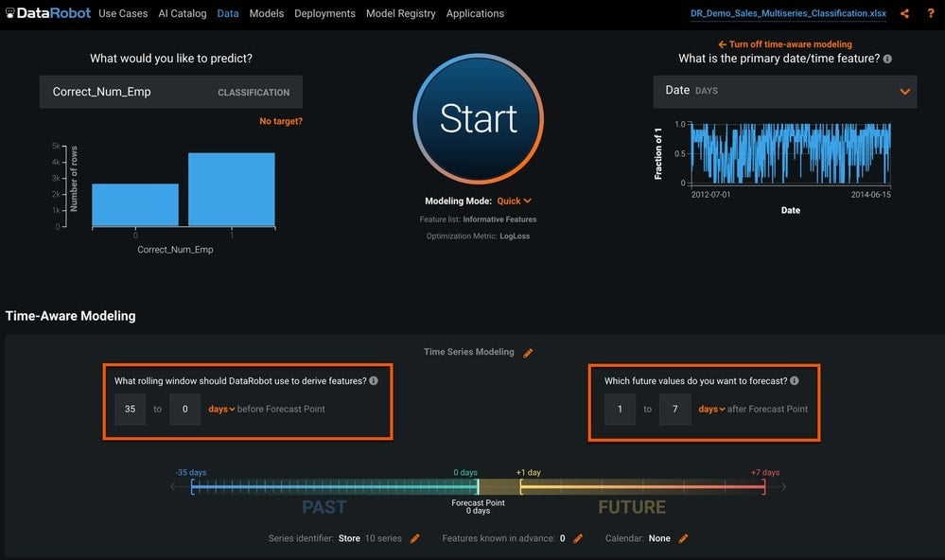Expand the Quick modeling mode dropdown
This screenshot has width=945, height=560.
tap(514, 201)
